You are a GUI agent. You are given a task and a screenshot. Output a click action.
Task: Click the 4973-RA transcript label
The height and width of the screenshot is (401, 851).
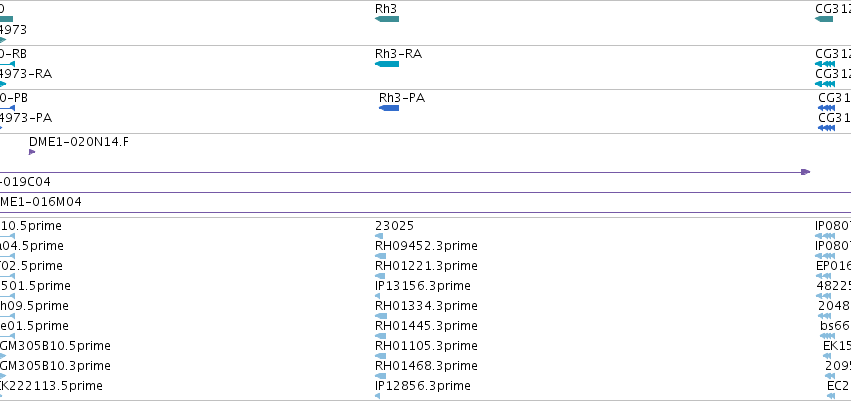[26, 74]
